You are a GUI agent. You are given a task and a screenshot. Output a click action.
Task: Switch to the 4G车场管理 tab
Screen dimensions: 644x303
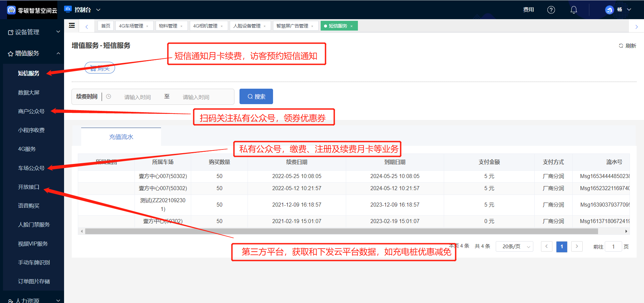click(131, 26)
